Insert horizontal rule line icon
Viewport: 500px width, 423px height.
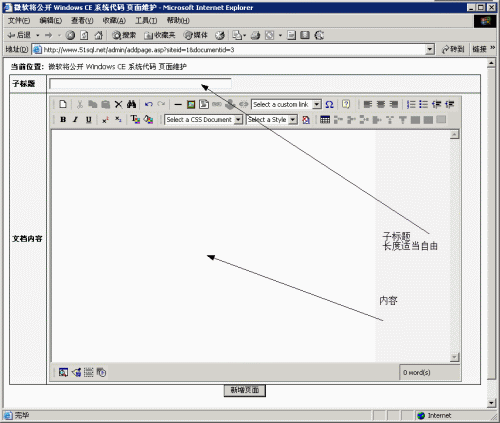pyautogui.click(x=178, y=104)
